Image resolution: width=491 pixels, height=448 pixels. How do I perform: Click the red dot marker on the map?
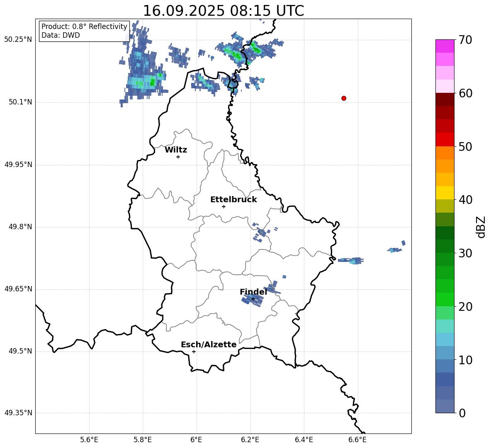pyautogui.click(x=344, y=98)
